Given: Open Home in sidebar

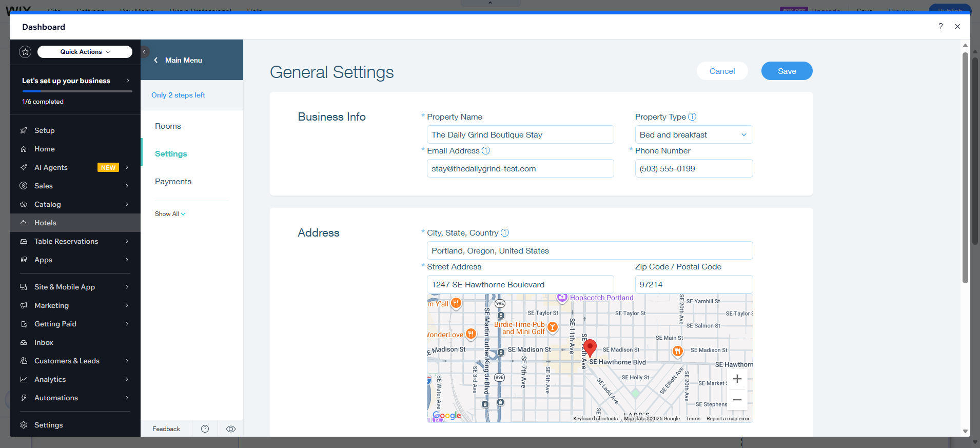Looking at the screenshot, I should click(x=75, y=149).
